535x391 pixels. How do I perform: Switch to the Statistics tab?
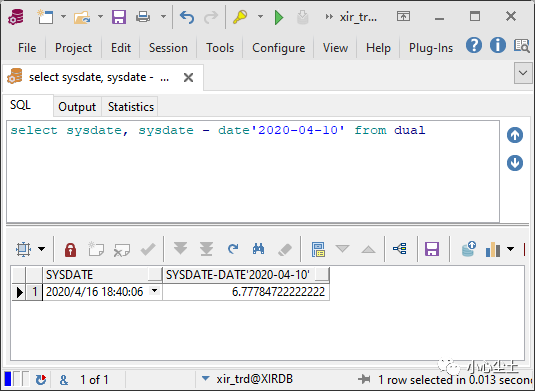[x=131, y=107]
